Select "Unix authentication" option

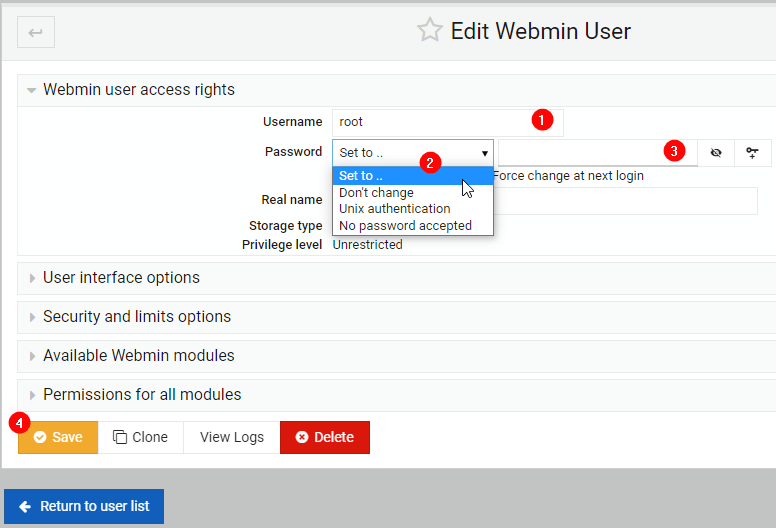click(394, 209)
